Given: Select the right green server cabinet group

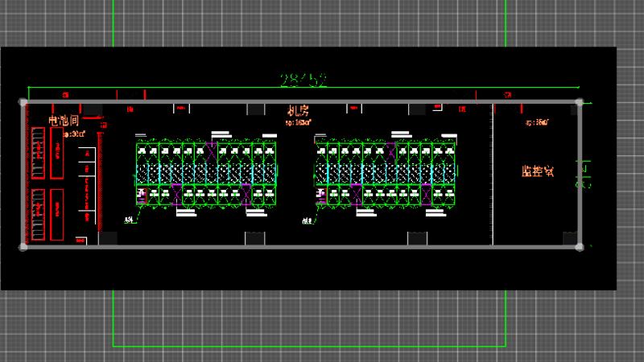Looking at the screenshot, I should click(385, 174).
